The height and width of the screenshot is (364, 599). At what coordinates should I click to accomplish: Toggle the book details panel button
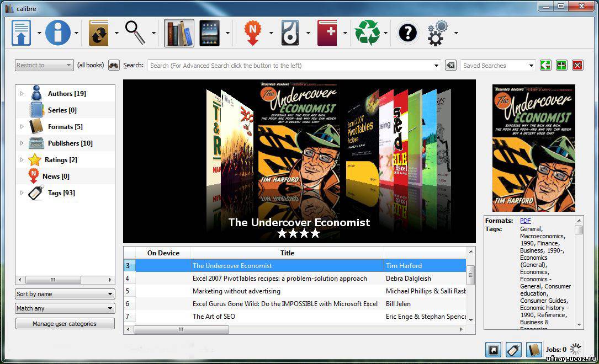(x=533, y=350)
